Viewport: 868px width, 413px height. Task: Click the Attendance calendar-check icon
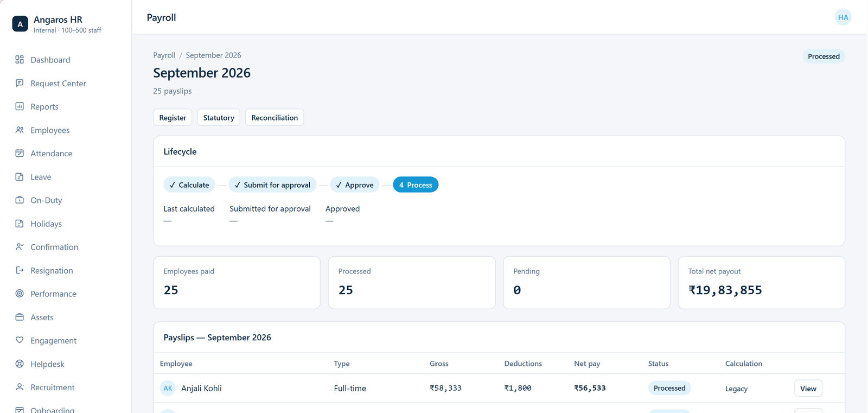point(20,153)
